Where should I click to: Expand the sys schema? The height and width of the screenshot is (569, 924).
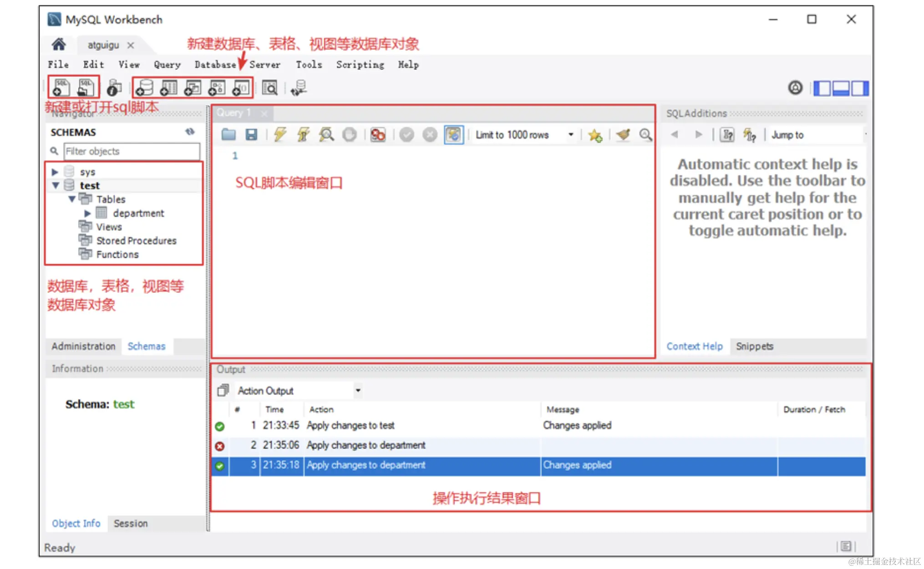tap(55, 172)
